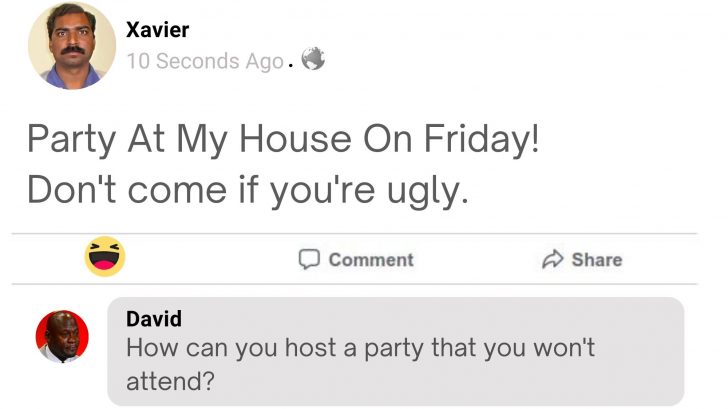Viewport: 728px width, 409px height.
Task: Open Xavier's profile via the name
Action: [x=158, y=30]
